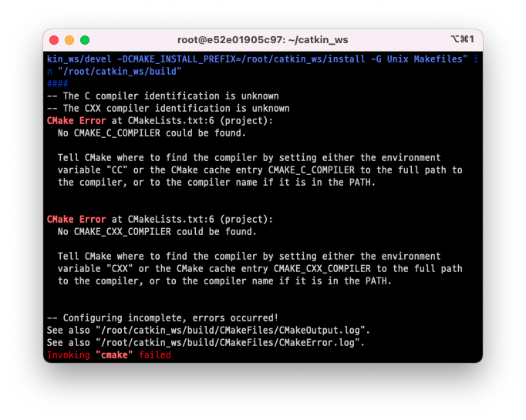526x420 pixels.
Task: Click the '-DCMAKE_INSTALL_PREFIX=/root/catkin_ws/install' argument
Action: pyautogui.click(x=241, y=59)
